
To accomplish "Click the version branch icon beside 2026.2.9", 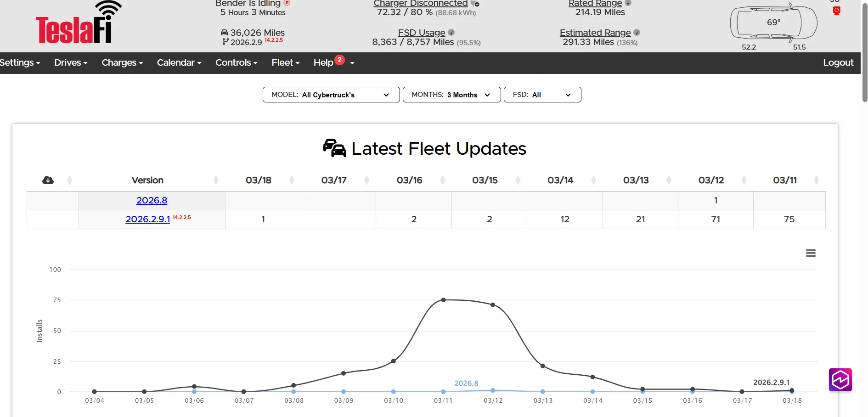I will click(225, 42).
